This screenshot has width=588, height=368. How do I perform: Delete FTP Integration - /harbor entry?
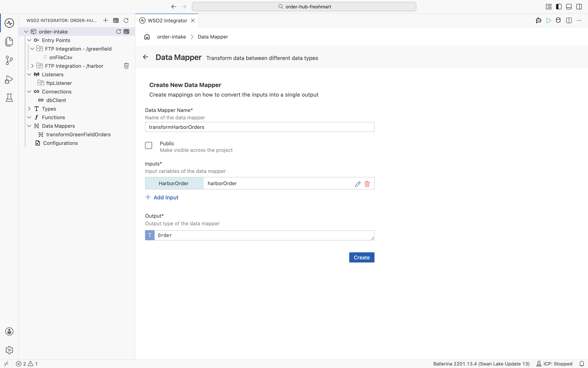coord(126,66)
